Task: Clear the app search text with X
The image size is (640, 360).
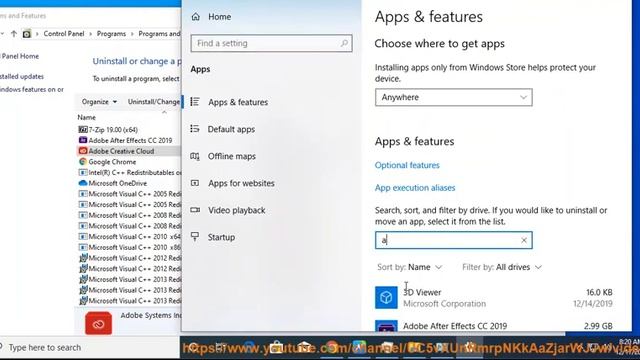Action: (524, 240)
